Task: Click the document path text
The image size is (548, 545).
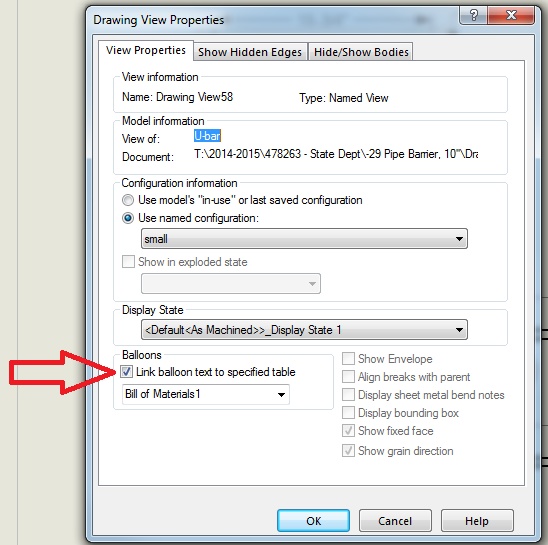Action: pos(336,154)
